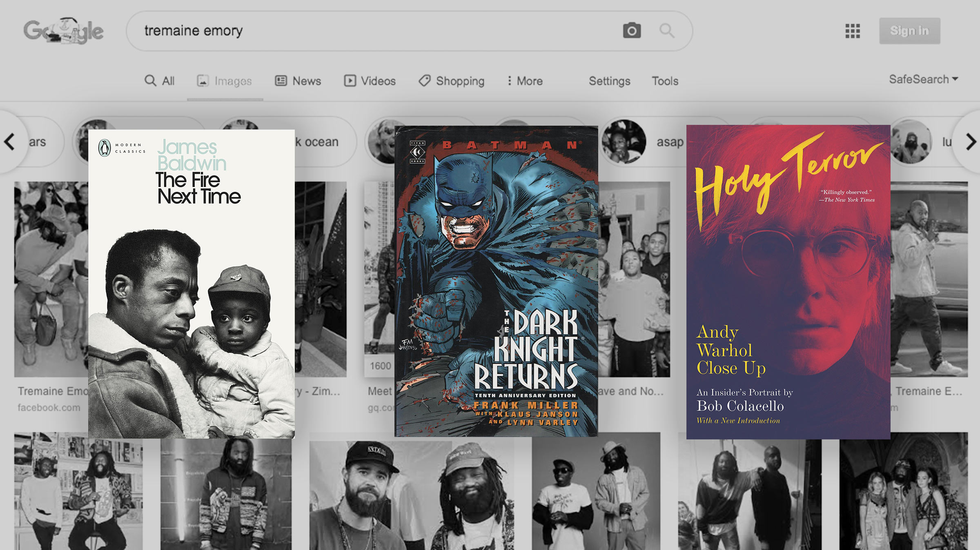Open the Google apps grid icon
The width and height of the screenshot is (980, 550).
click(853, 31)
